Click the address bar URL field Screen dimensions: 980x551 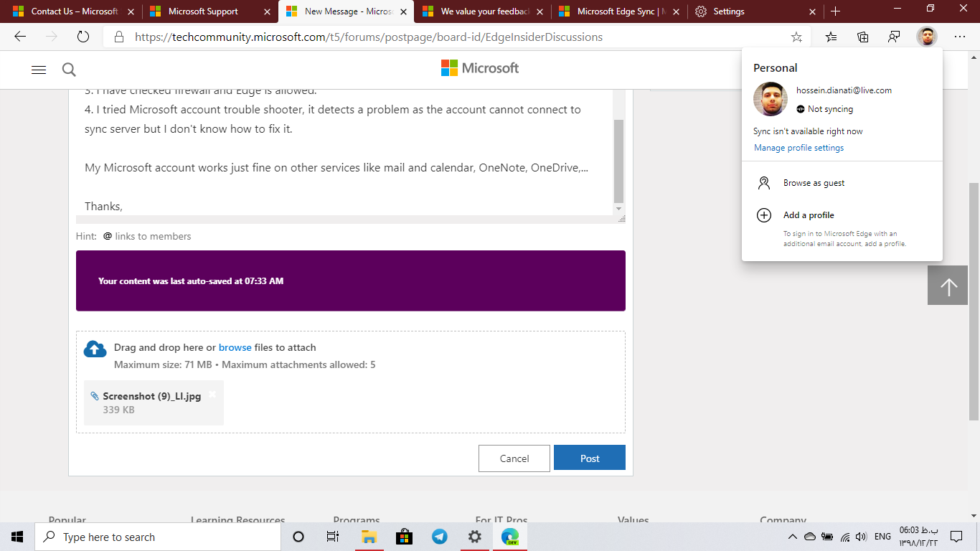(457, 37)
